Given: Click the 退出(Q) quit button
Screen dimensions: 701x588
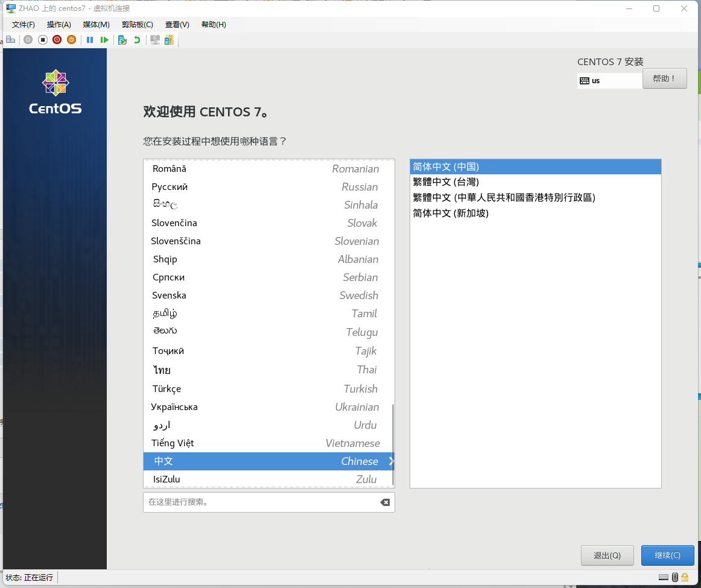Looking at the screenshot, I should pyautogui.click(x=607, y=555).
